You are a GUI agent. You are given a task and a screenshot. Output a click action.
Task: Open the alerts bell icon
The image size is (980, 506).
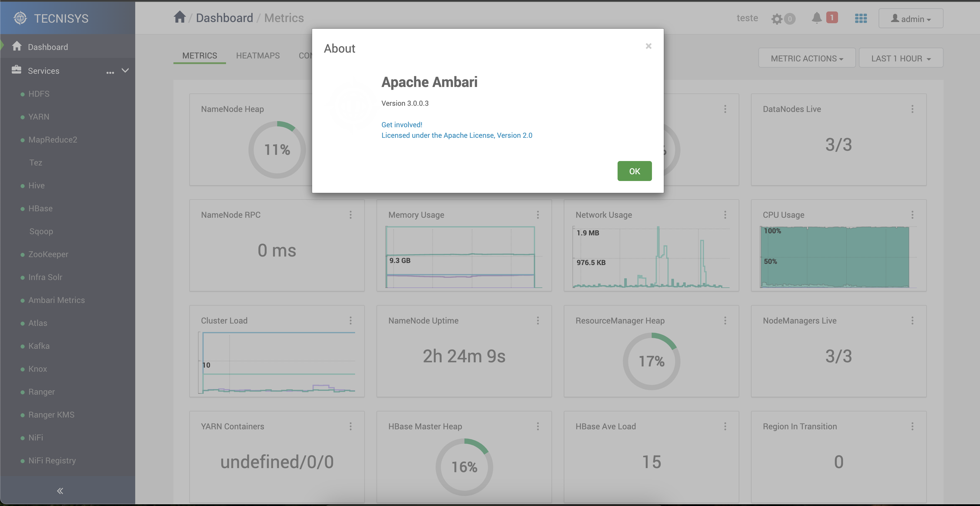tap(816, 18)
